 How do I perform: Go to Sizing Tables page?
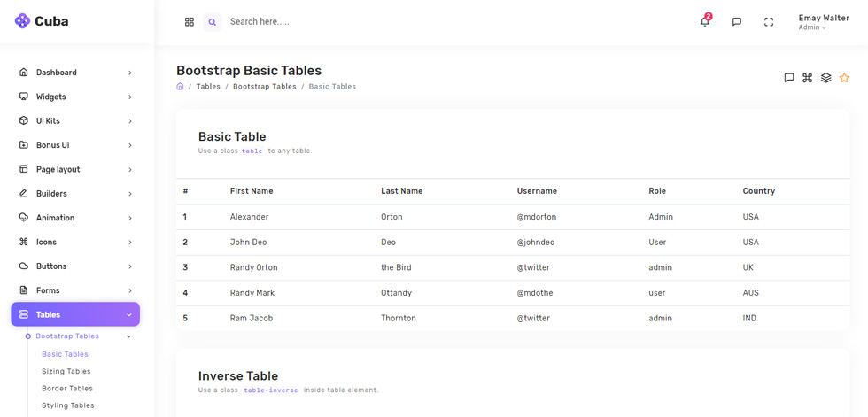click(66, 371)
